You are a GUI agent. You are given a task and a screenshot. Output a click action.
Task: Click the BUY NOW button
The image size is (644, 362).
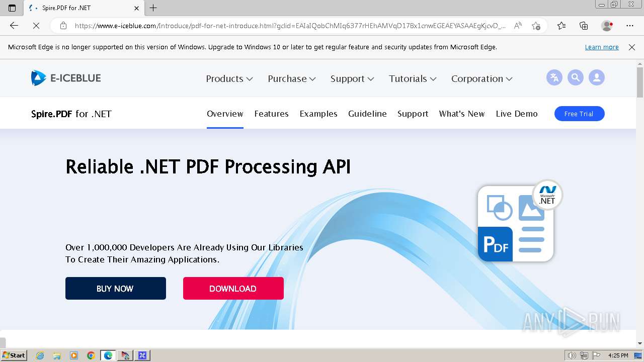point(116,288)
